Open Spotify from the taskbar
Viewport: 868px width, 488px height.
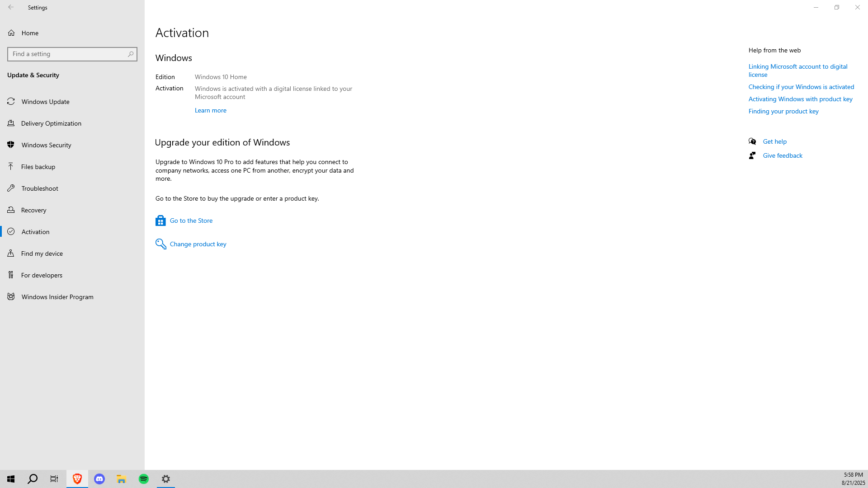[x=144, y=479]
